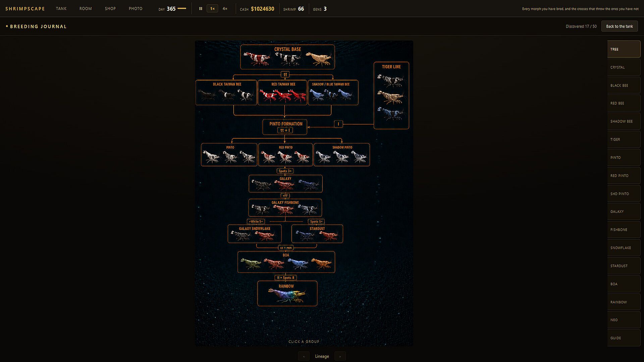This screenshot has width=644, height=362.
Task: Open the Red Pinto sidebar tab
Action: (624, 176)
